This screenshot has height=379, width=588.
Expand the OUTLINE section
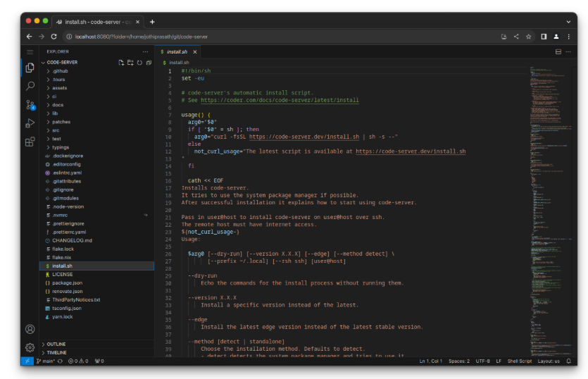point(56,344)
